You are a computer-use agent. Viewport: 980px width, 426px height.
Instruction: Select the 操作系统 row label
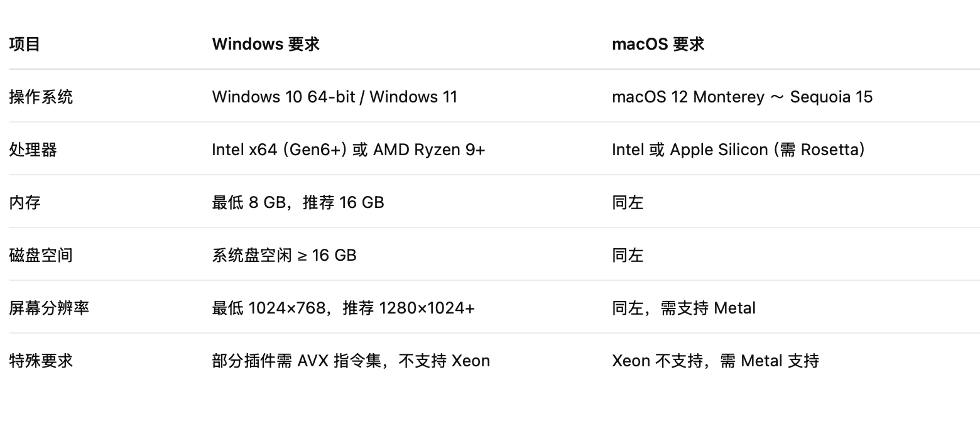click(41, 97)
